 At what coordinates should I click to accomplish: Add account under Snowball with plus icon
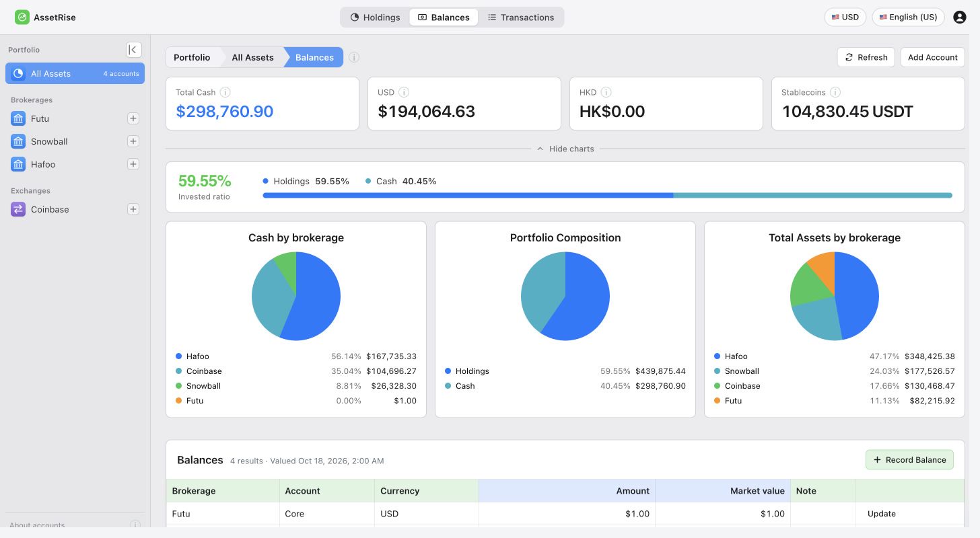[x=133, y=141]
